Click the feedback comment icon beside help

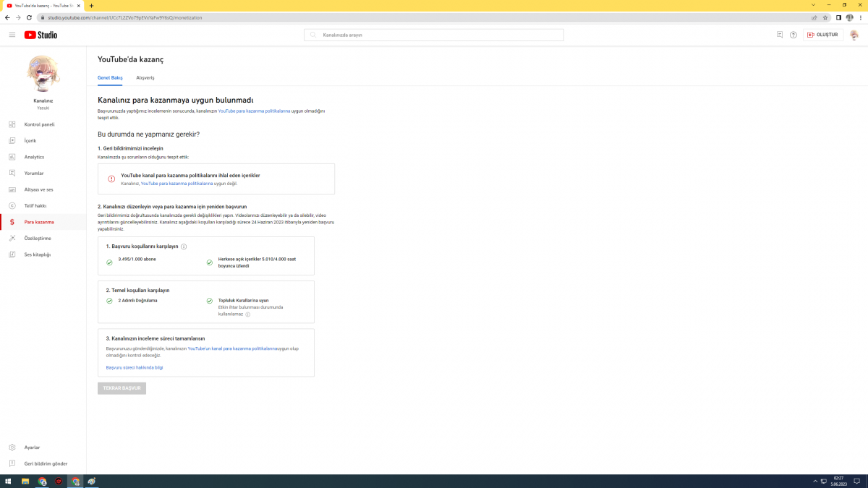pyautogui.click(x=780, y=35)
